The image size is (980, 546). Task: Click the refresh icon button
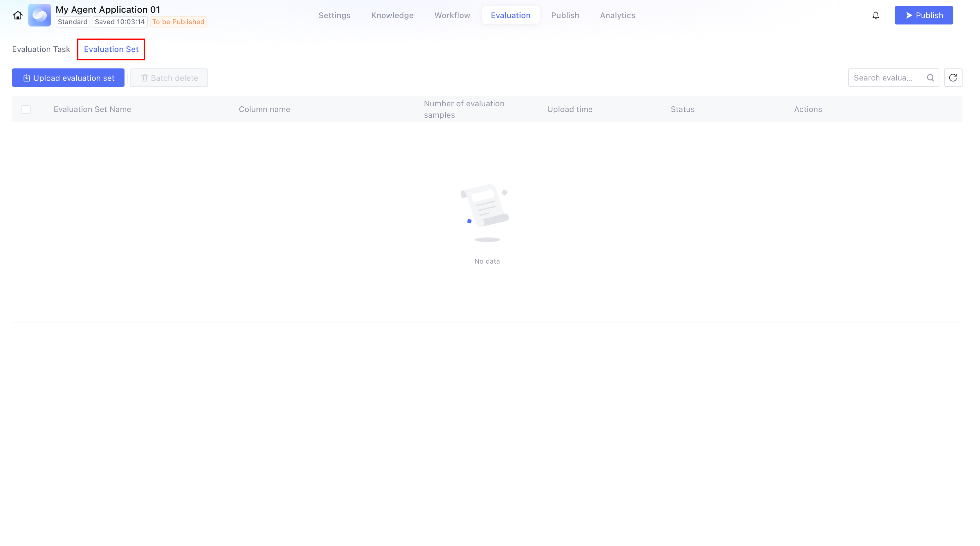(x=953, y=77)
